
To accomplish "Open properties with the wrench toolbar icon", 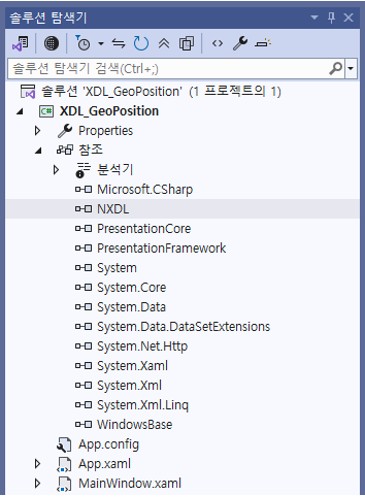I will (240, 43).
